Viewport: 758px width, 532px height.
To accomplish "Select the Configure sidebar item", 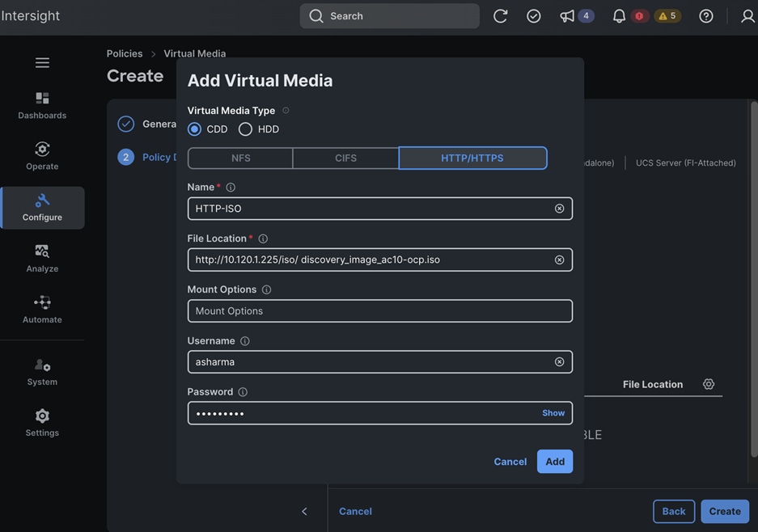I will coord(42,208).
